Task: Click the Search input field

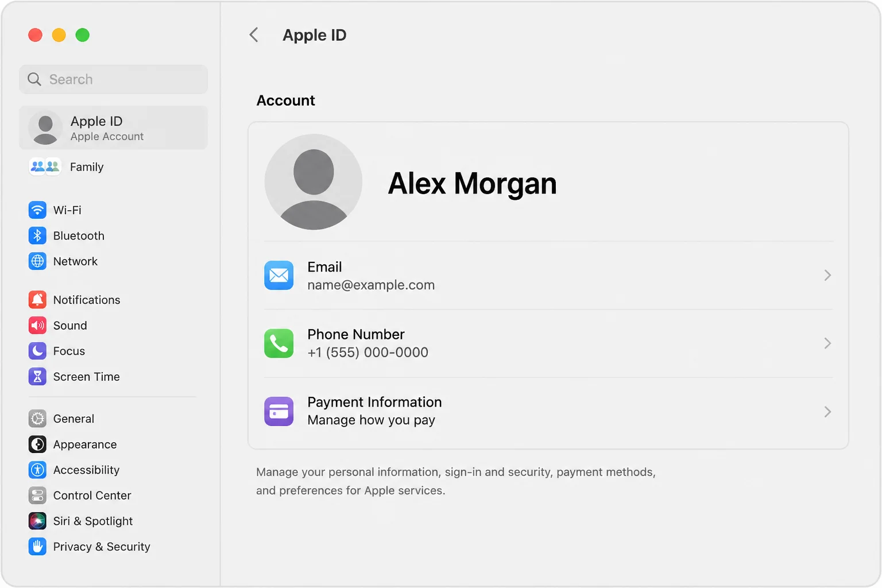Action: [113, 79]
